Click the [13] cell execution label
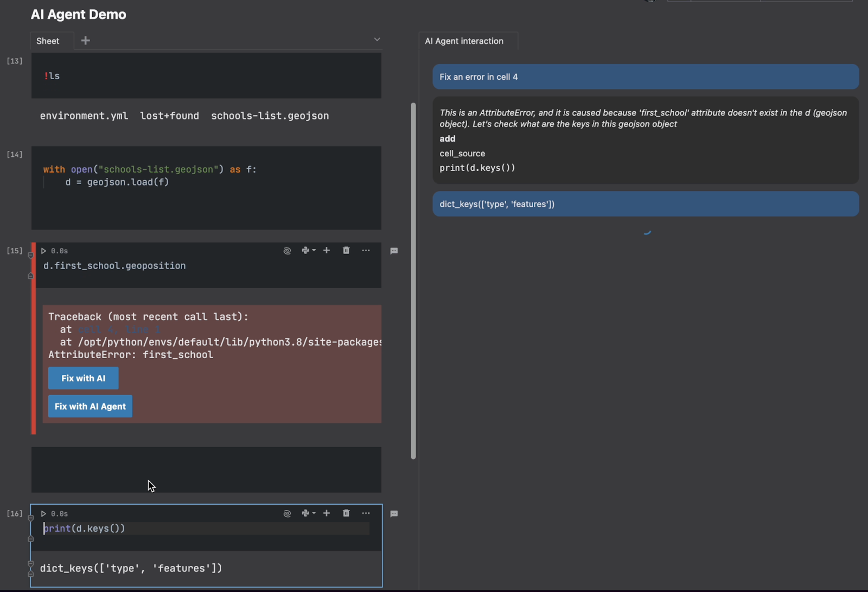The height and width of the screenshot is (592, 868). [15, 61]
